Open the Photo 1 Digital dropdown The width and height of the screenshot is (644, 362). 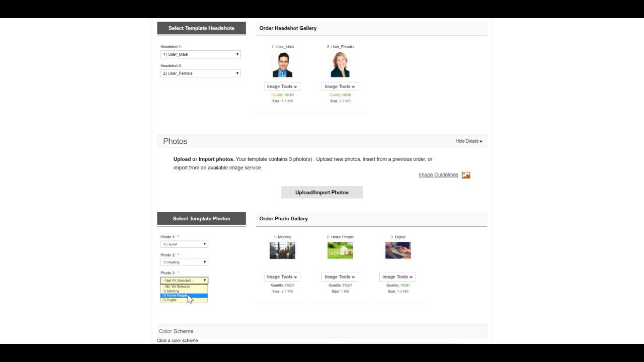(x=184, y=244)
